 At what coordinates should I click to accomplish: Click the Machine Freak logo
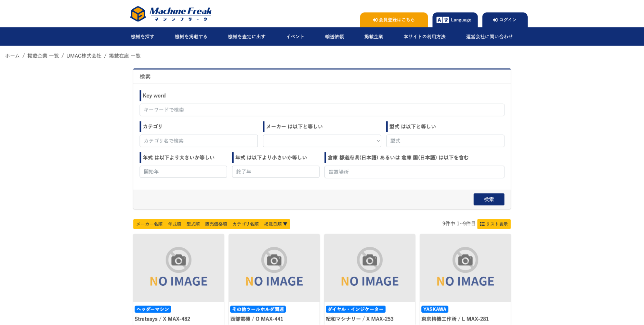[x=171, y=14]
